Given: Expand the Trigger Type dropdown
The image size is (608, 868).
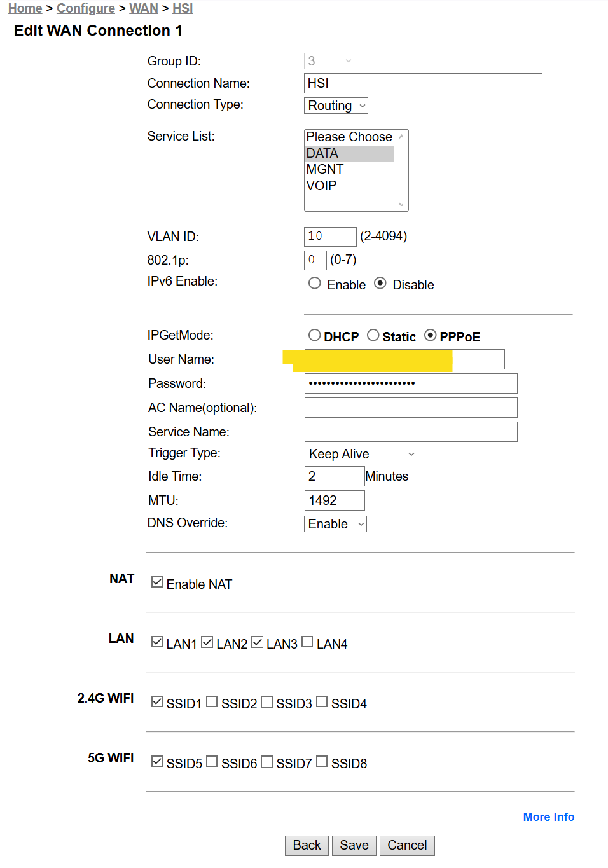Looking at the screenshot, I should 360,454.
